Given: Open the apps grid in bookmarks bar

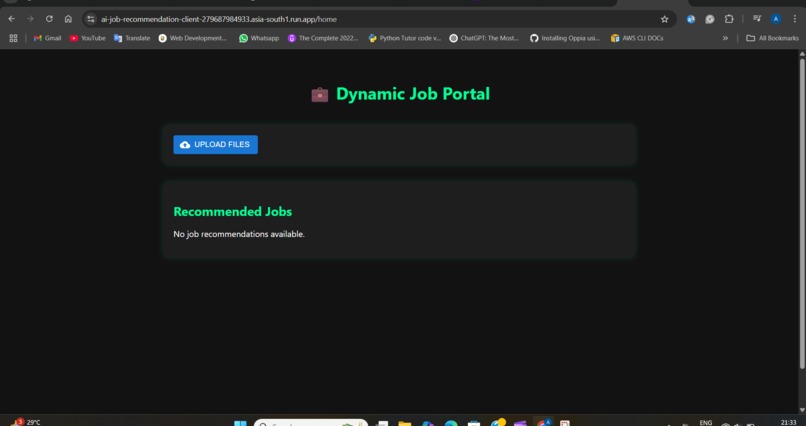Looking at the screenshot, I should 13,38.
